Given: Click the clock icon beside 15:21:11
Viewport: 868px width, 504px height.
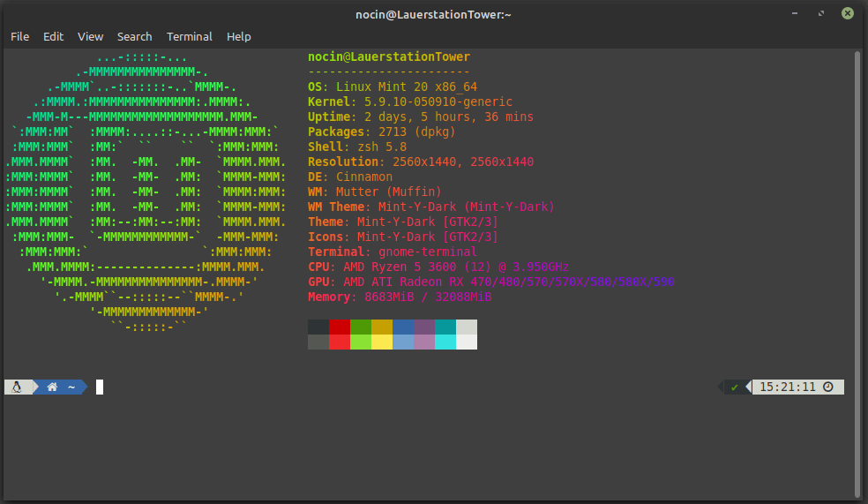Looking at the screenshot, I should 828,387.
